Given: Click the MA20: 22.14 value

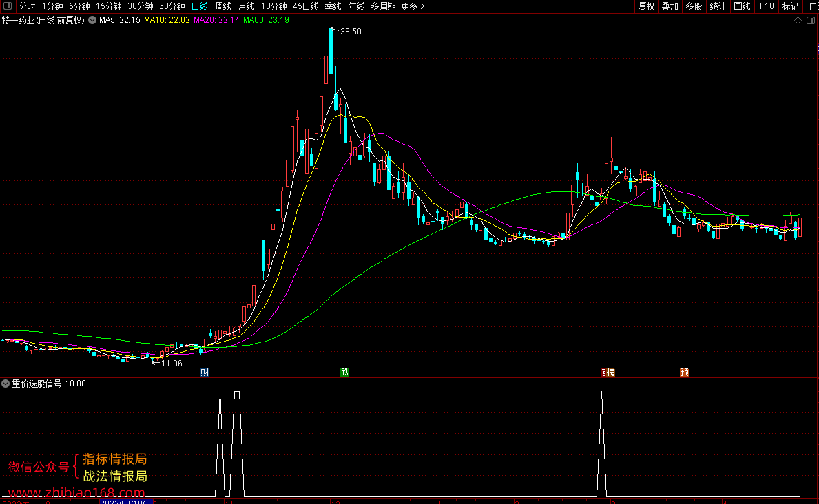Looking at the screenshot, I should tap(216, 20).
